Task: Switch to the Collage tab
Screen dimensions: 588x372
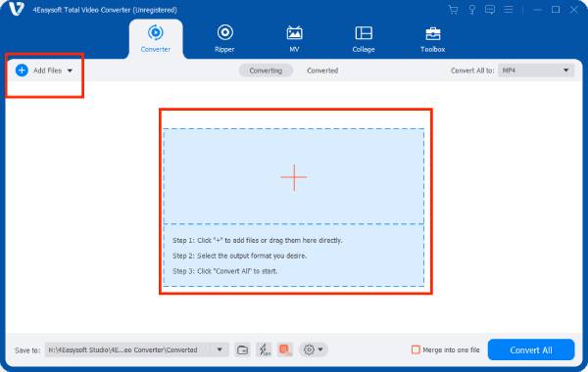Action: click(364, 39)
